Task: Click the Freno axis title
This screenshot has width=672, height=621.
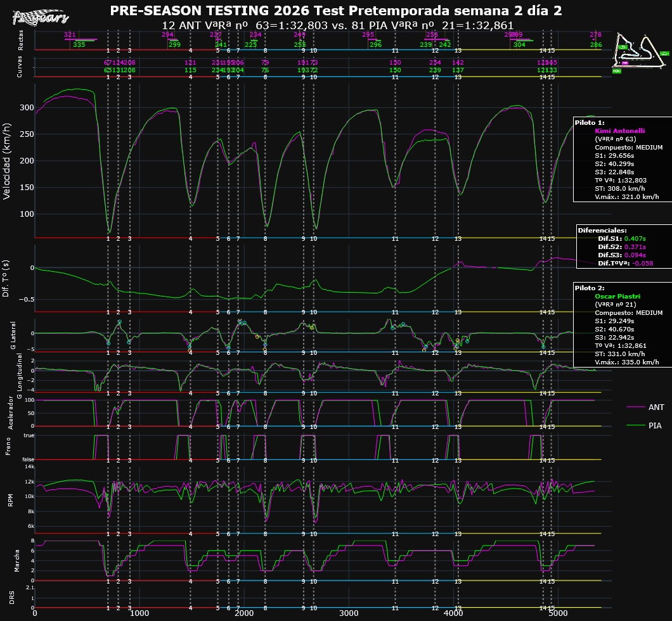Action: [8, 447]
